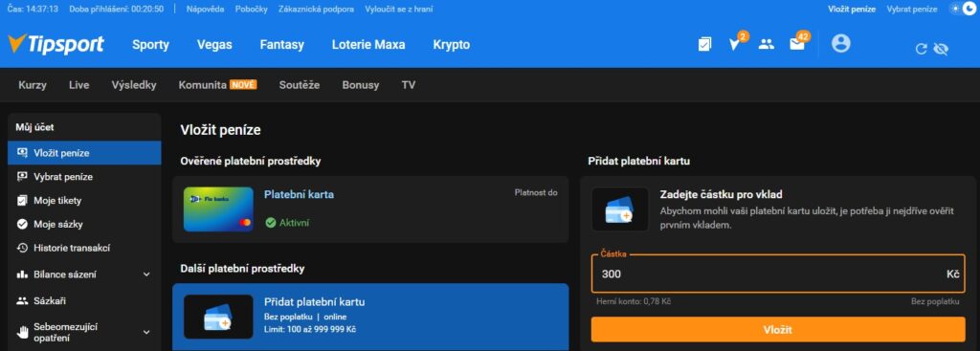Select Platební karta link title
980x351 pixels.
tap(299, 194)
